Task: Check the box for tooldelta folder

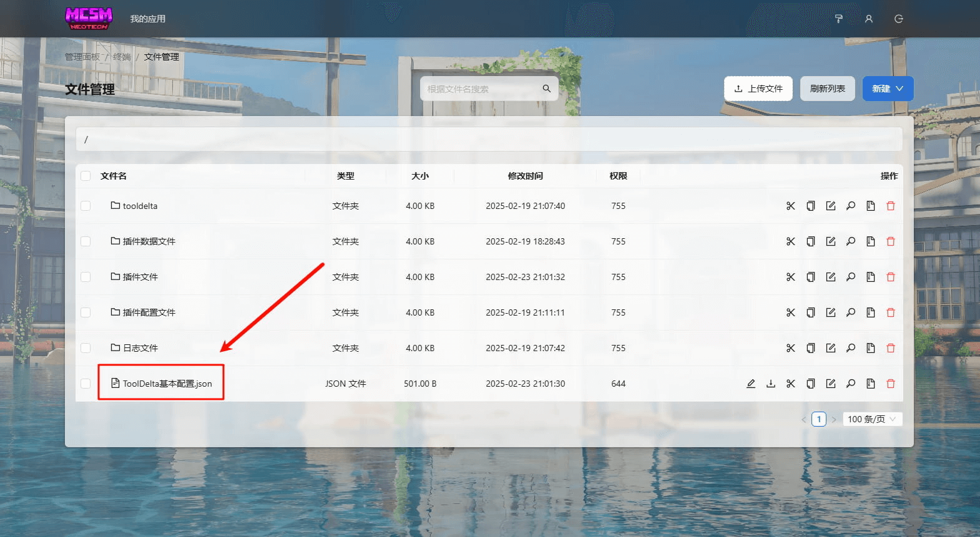Action: tap(86, 206)
